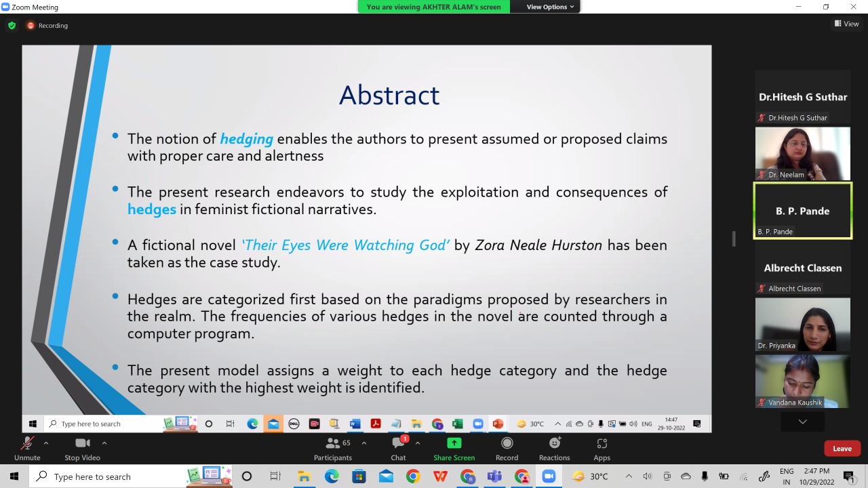Expand the audio options chevron next to Unmute
Screen dimensions: 868x488
pos(46,443)
